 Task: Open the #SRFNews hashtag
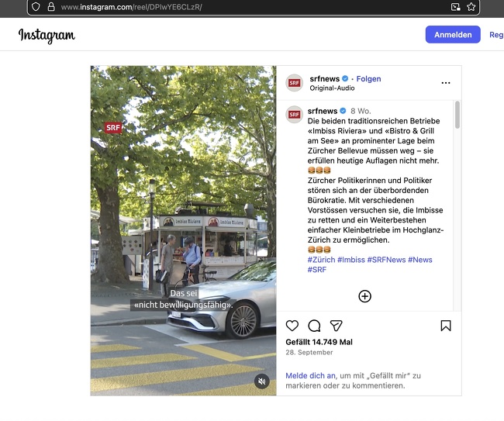tap(386, 260)
